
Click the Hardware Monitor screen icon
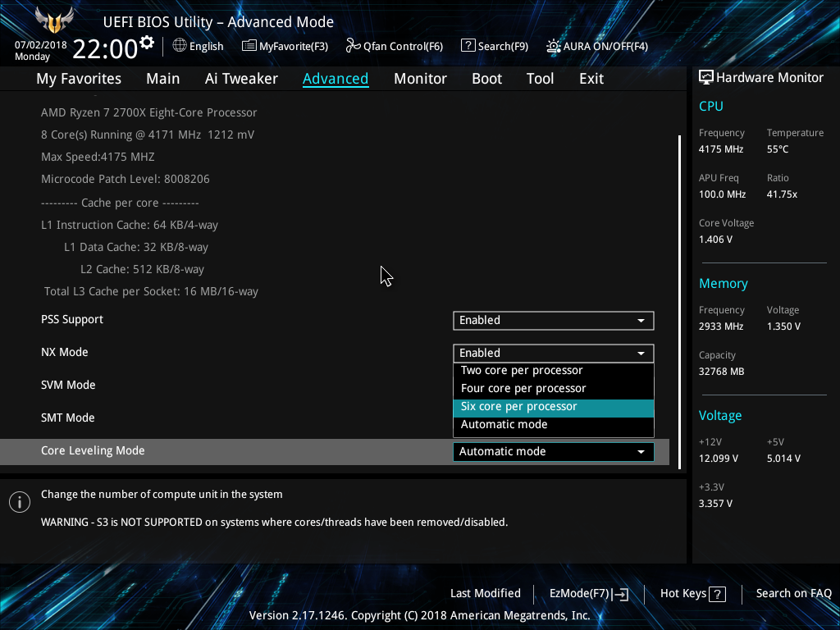(706, 78)
